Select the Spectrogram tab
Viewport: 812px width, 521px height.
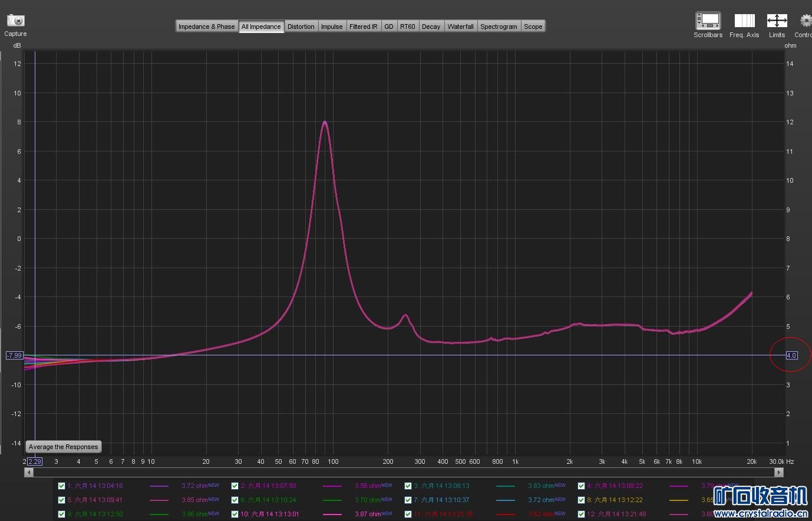499,27
